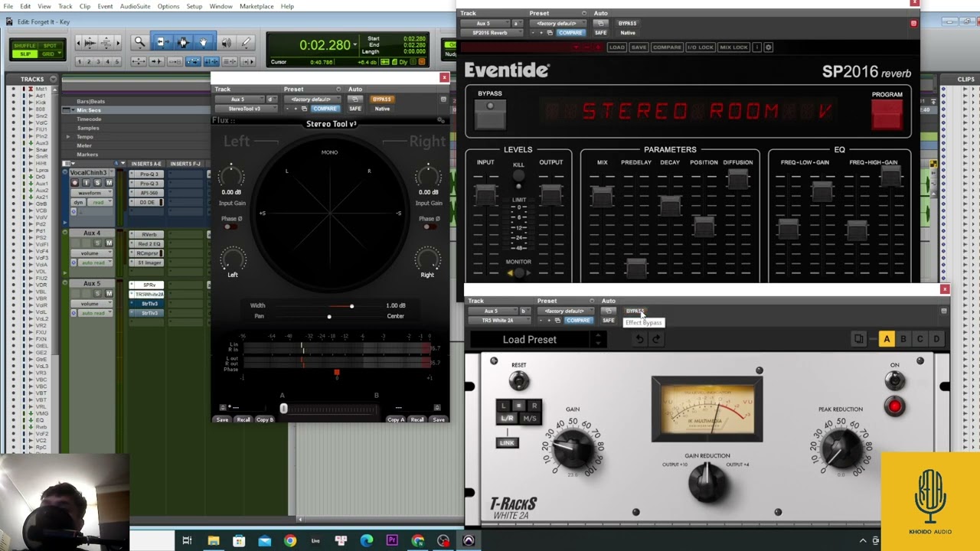Viewport: 980px width, 551px height.
Task: Expand the Tempo ruler
Action: (68, 137)
